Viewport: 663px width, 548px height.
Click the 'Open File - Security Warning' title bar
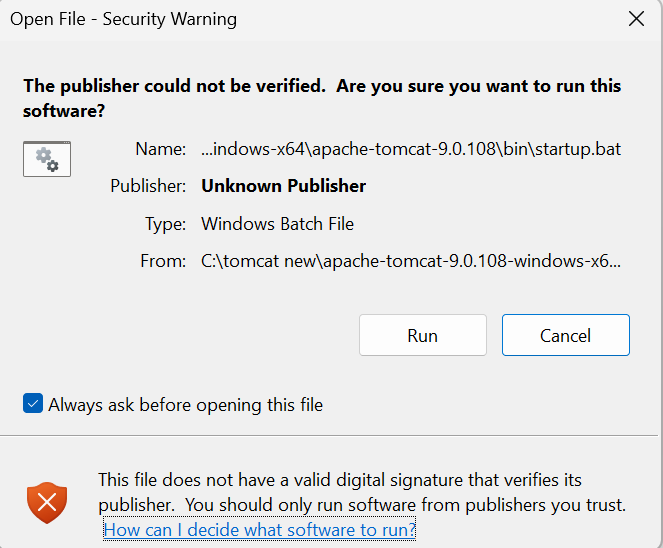point(124,19)
